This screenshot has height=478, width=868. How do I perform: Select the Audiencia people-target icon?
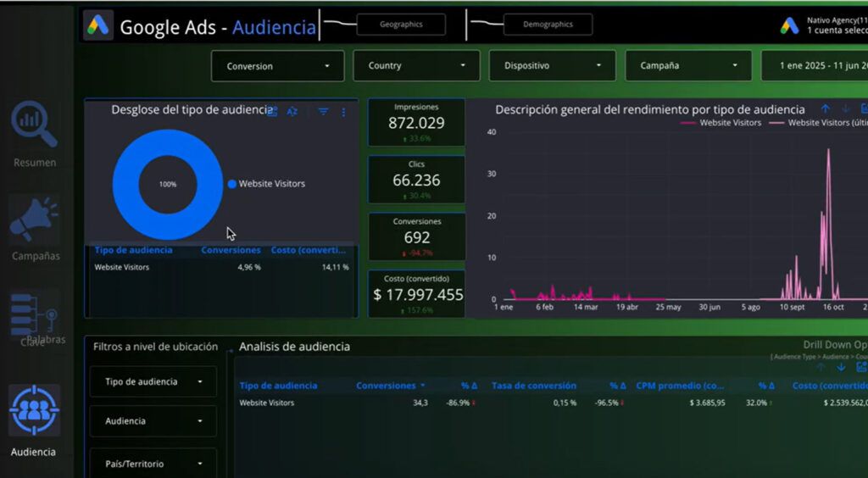click(34, 410)
